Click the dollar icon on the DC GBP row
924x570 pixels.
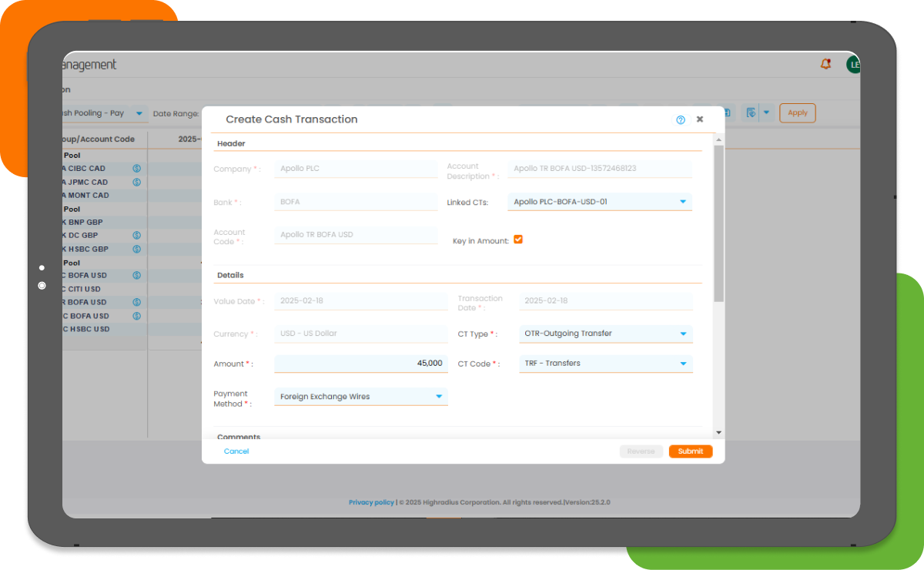click(136, 236)
